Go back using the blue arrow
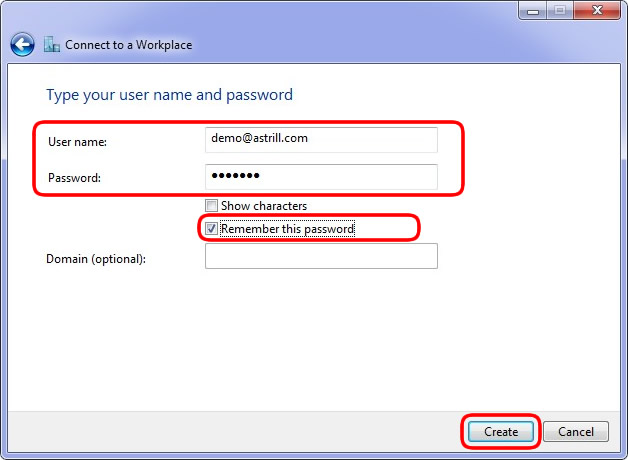This screenshot has width=628, height=460. pyautogui.click(x=22, y=45)
